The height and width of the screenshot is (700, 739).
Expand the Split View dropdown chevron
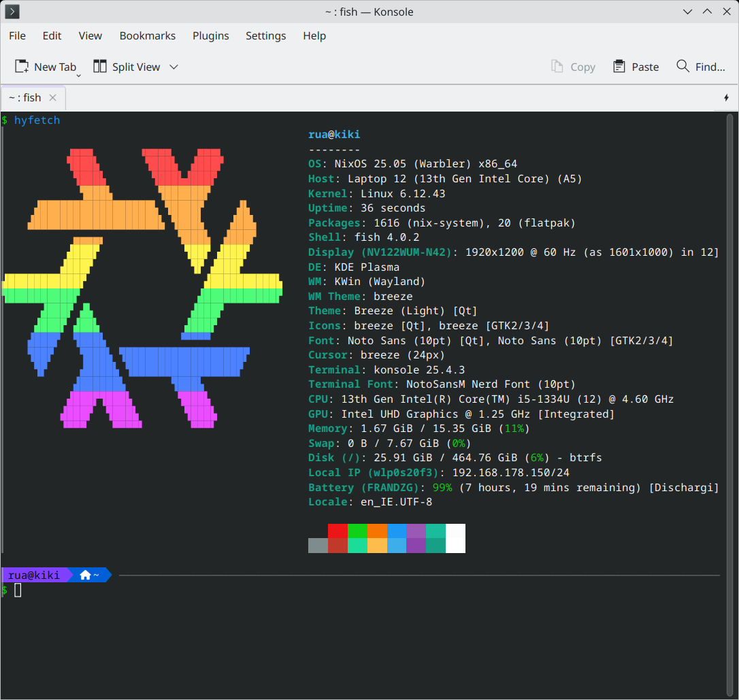[x=174, y=67]
